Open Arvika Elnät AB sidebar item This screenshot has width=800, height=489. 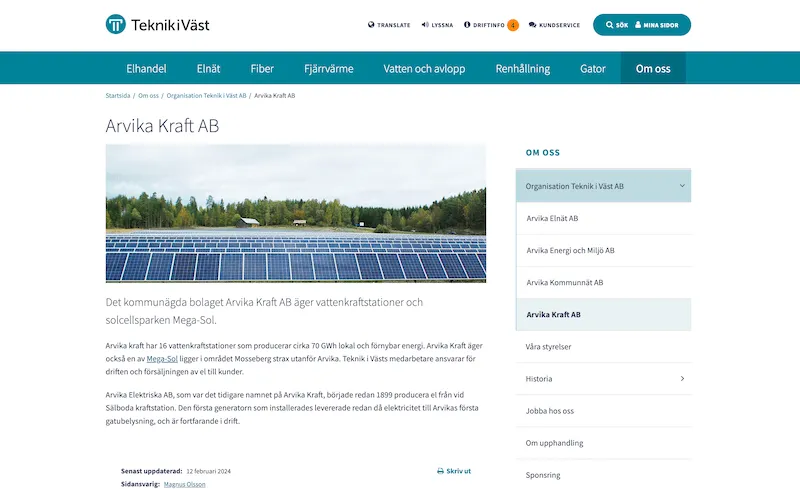(x=604, y=218)
